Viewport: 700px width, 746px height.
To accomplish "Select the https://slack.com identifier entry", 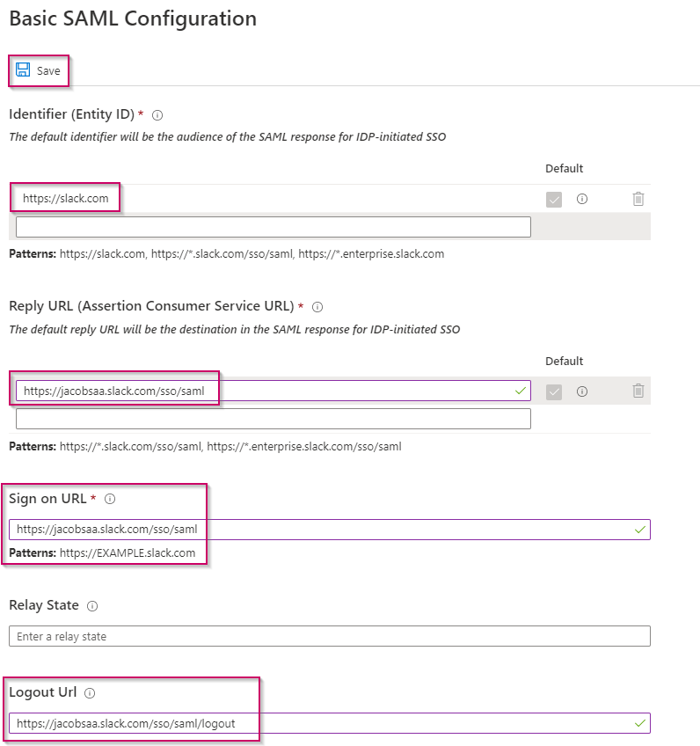I will (x=66, y=199).
